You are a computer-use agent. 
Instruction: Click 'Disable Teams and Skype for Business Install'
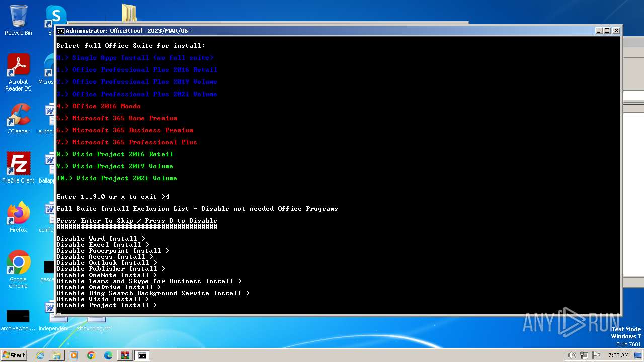point(149,281)
